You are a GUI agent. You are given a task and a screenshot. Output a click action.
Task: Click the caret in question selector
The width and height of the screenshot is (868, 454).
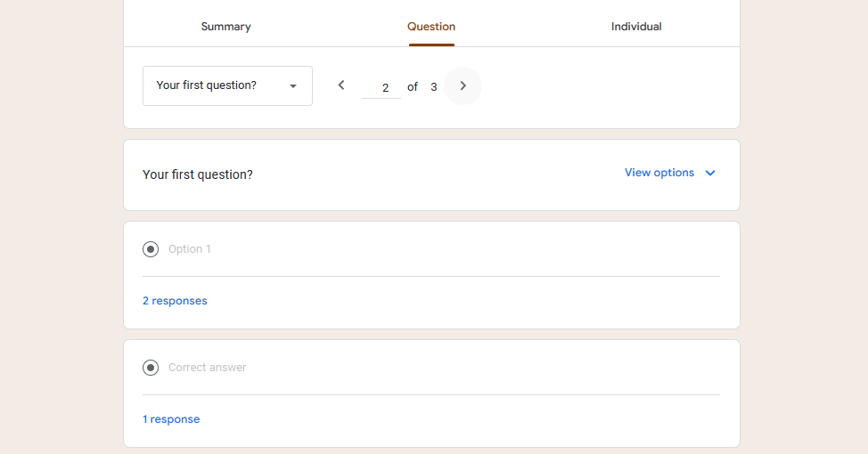(x=293, y=86)
